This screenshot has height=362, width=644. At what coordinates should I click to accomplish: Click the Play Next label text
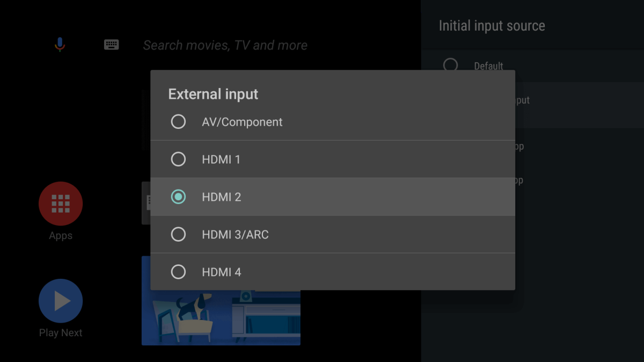click(x=60, y=332)
